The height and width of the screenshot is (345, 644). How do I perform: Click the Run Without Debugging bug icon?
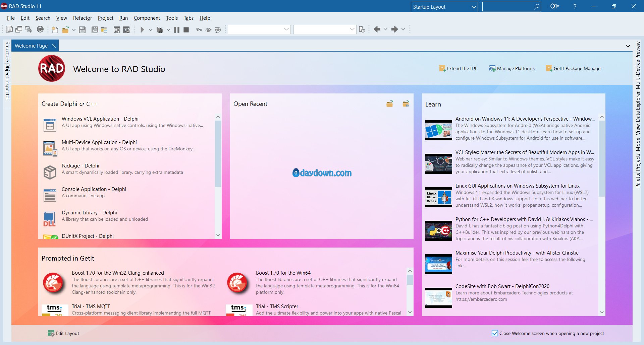(x=160, y=29)
